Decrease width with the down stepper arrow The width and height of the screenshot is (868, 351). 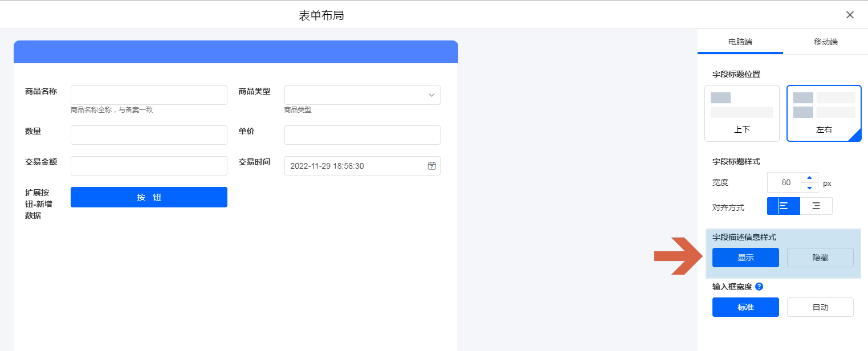click(809, 187)
